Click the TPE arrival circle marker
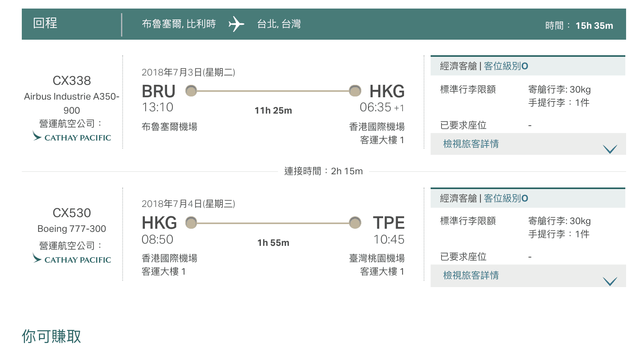 tap(355, 223)
